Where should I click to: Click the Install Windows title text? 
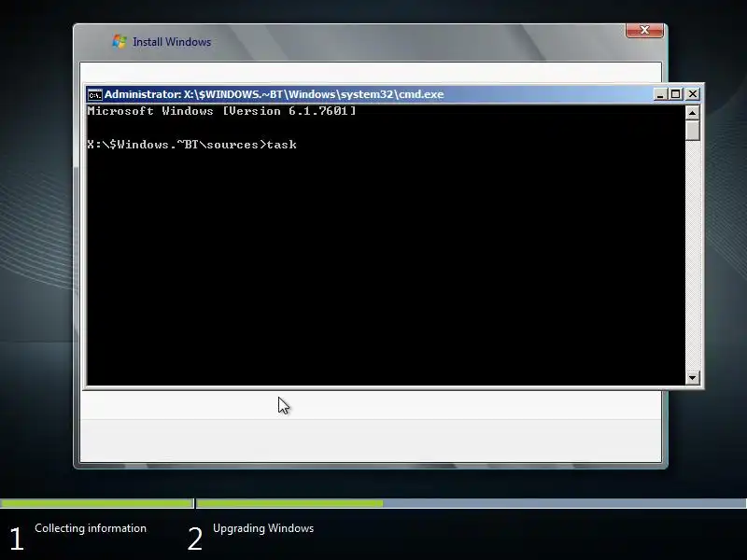point(172,42)
